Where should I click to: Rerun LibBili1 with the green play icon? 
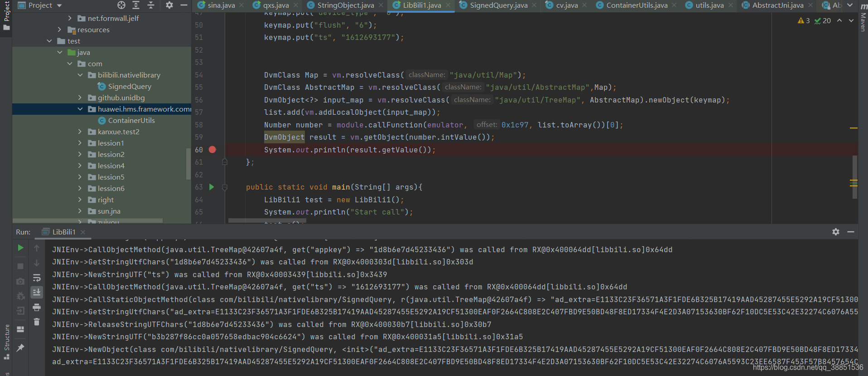20,248
